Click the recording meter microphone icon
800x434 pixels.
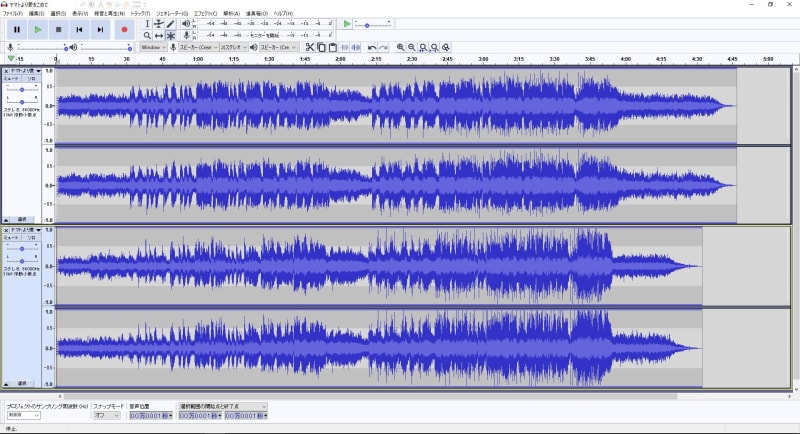(187, 35)
